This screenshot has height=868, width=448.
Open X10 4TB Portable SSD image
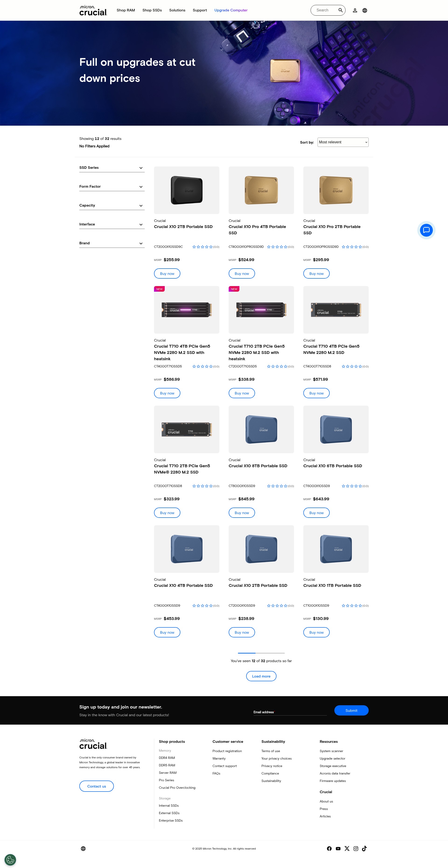click(187, 549)
